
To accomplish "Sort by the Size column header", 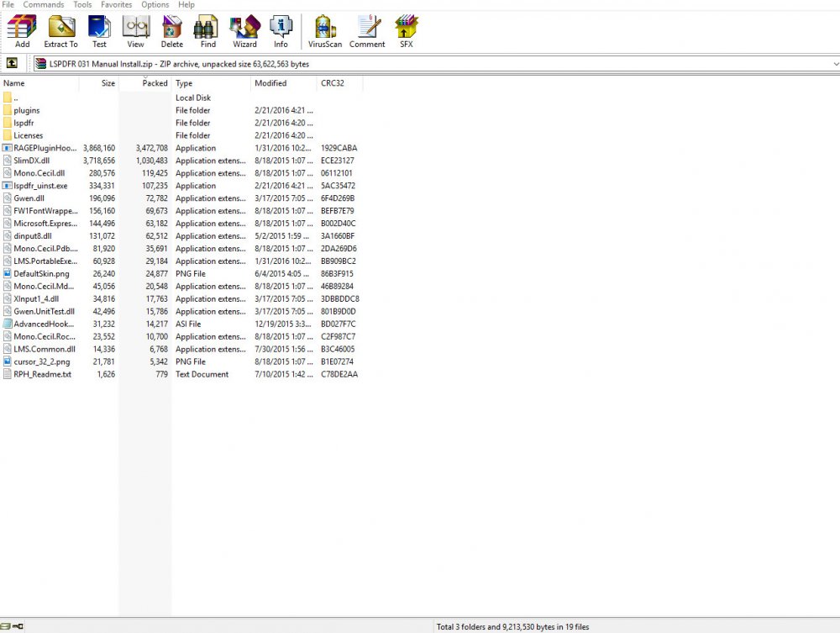I will pos(98,83).
